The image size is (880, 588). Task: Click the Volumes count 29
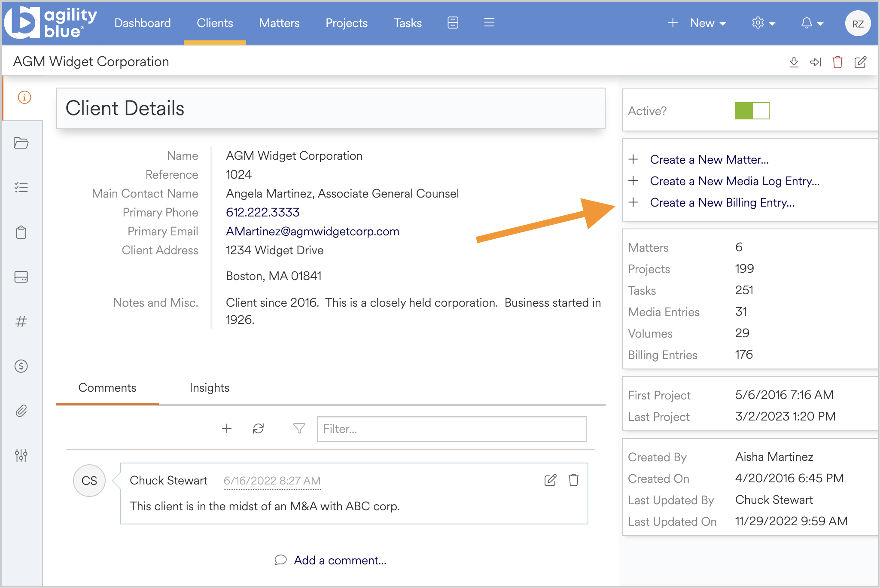[x=742, y=333]
